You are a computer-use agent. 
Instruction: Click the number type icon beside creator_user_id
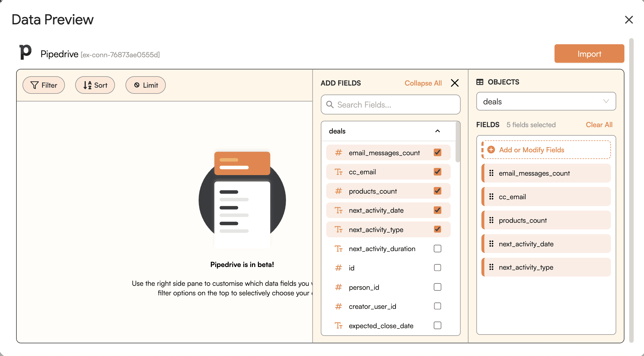point(338,306)
